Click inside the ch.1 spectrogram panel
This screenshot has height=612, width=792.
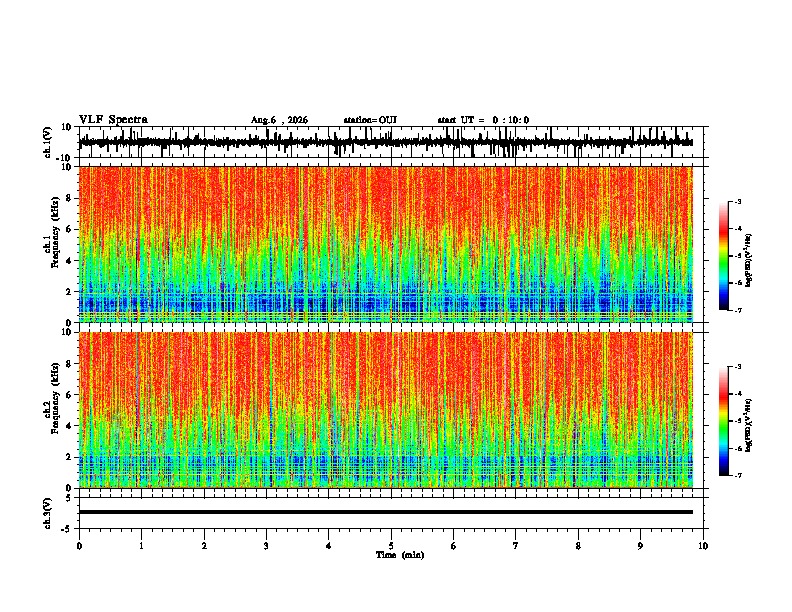click(386, 244)
